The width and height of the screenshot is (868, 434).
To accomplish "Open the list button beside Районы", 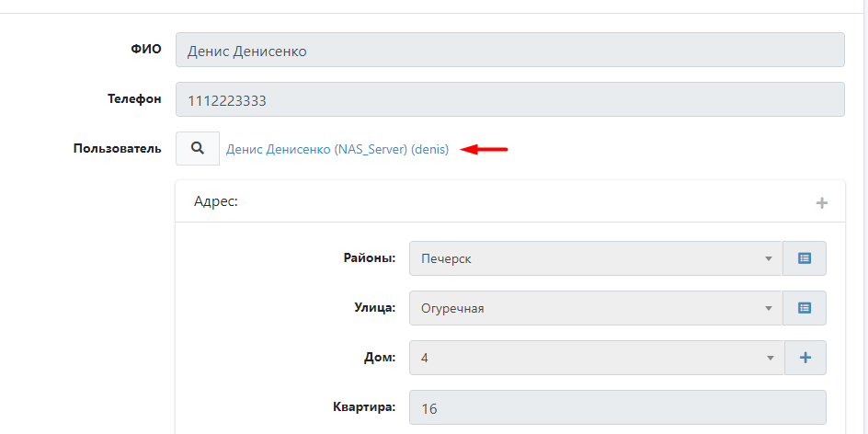I will tap(805, 258).
